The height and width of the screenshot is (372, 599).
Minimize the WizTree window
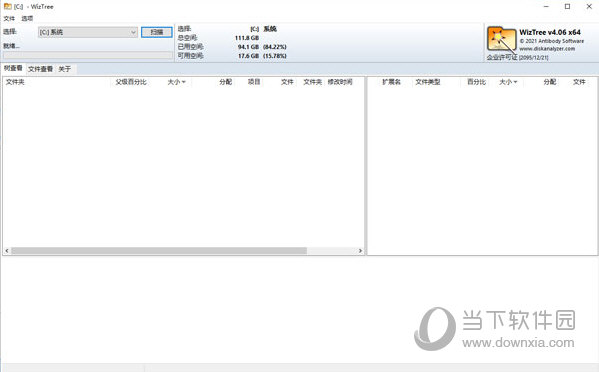[x=546, y=6]
